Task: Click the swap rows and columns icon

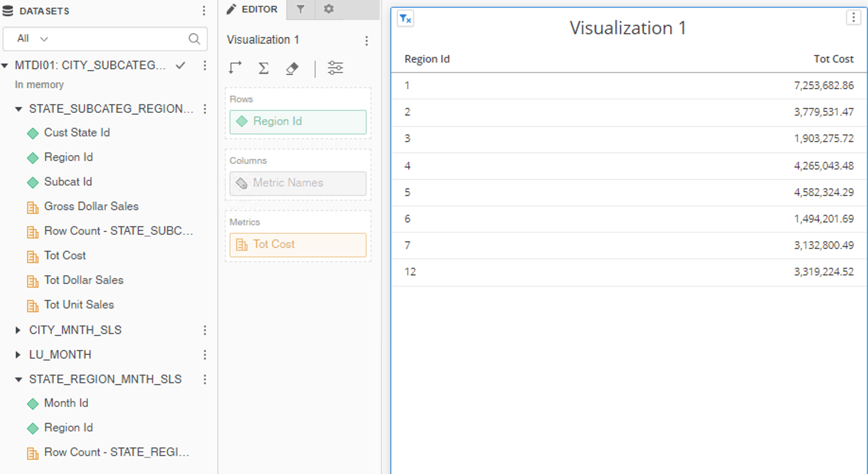Action: (235, 68)
